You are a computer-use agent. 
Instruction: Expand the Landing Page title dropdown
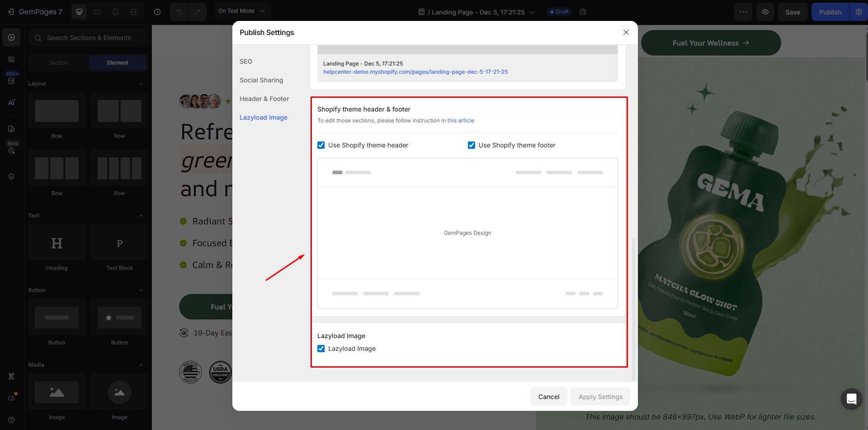click(531, 12)
